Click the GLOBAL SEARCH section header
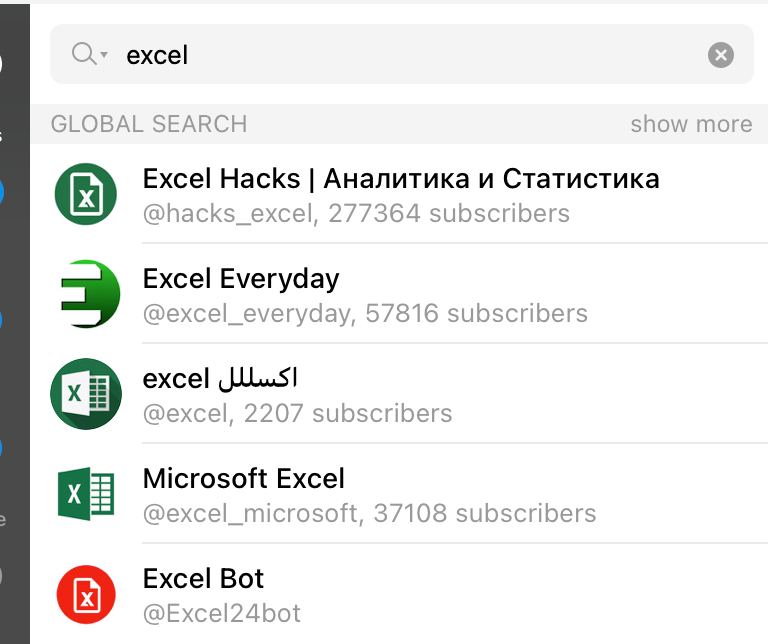 (149, 124)
